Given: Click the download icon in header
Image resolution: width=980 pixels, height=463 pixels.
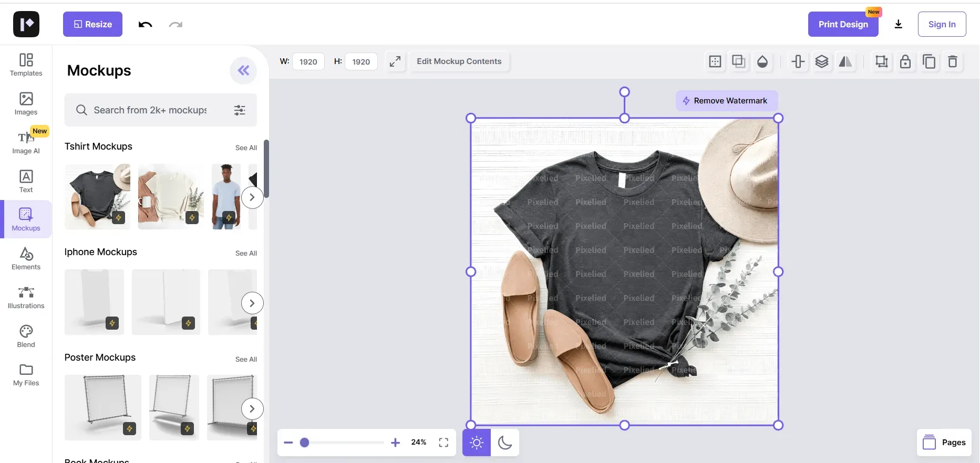Looking at the screenshot, I should pyautogui.click(x=899, y=24).
